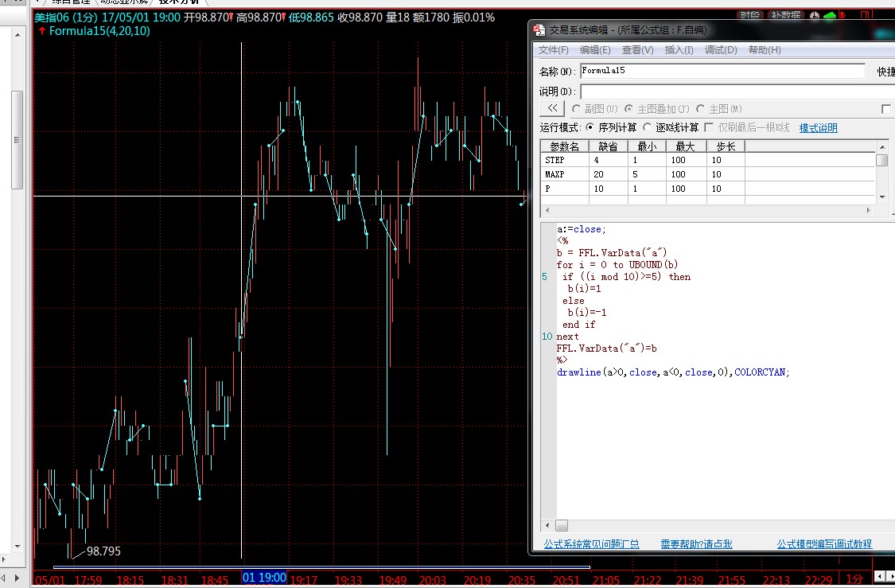Screen dimensions: 895x588
Task: Click the a:=close; line in editor
Action: point(582,229)
